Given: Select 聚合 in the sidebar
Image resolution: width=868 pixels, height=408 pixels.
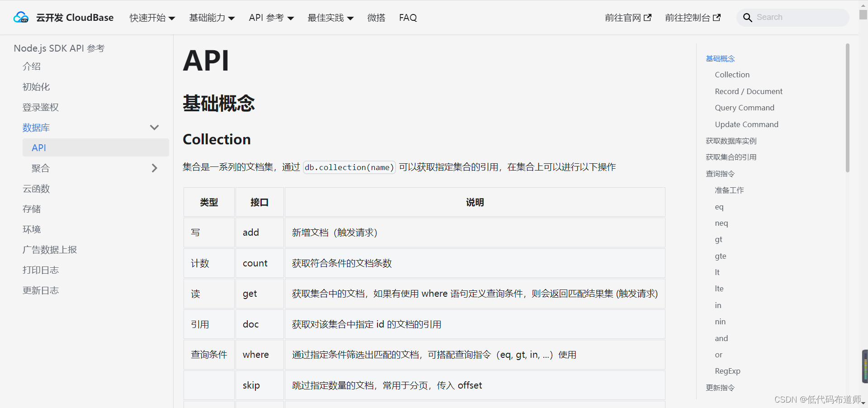Looking at the screenshot, I should point(41,168).
